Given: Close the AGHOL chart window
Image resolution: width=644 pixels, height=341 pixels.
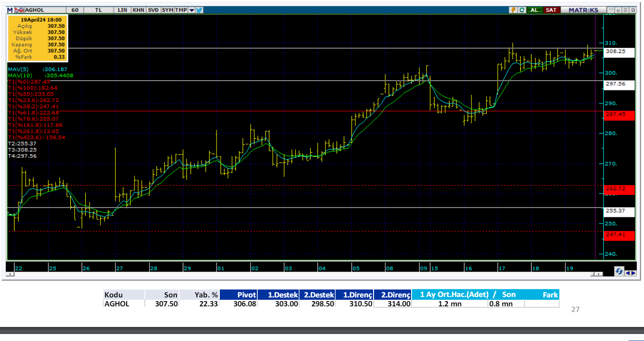Looking at the screenshot, I should [x=633, y=10].
